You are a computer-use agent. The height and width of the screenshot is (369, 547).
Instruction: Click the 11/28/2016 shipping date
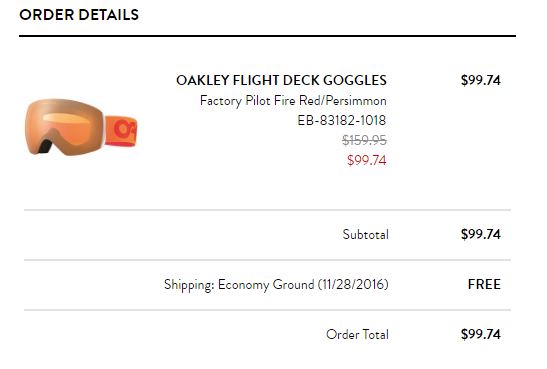click(x=353, y=284)
